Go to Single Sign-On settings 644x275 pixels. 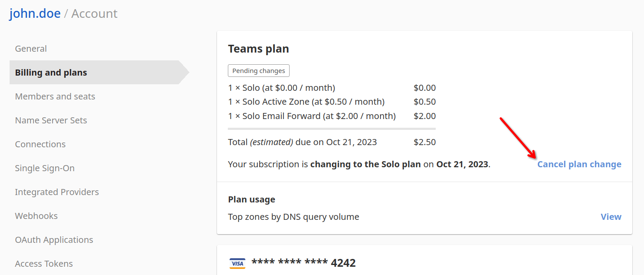coord(45,168)
